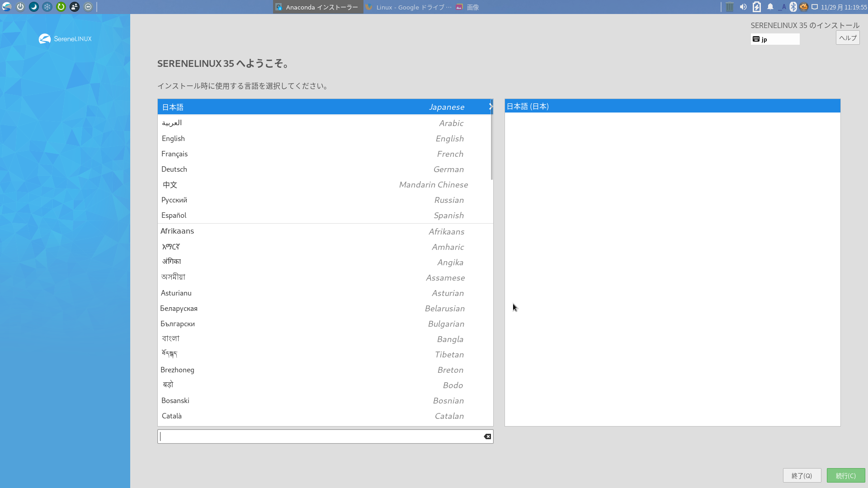Viewport: 868px width, 488px height.
Task: Open the jp keyboard layout indicator
Action: click(x=775, y=39)
